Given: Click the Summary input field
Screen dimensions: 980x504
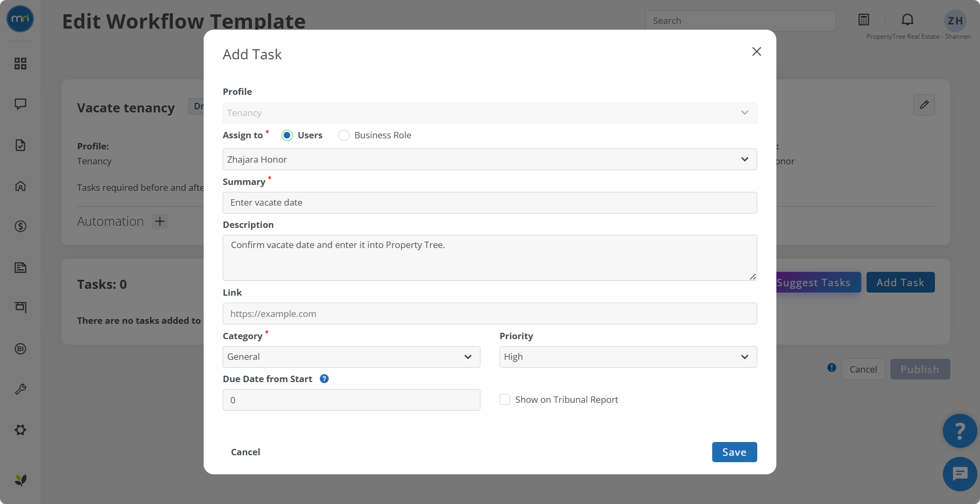Looking at the screenshot, I should pos(489,202).
